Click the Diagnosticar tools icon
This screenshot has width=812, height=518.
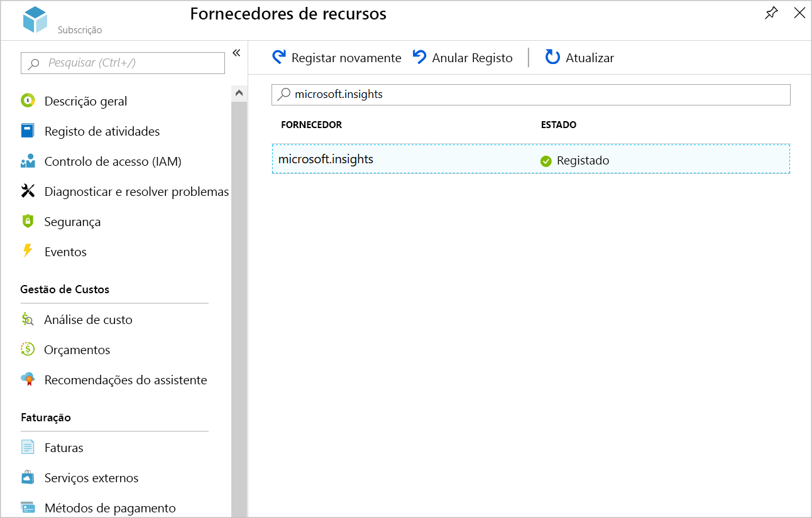click(28, 191)
